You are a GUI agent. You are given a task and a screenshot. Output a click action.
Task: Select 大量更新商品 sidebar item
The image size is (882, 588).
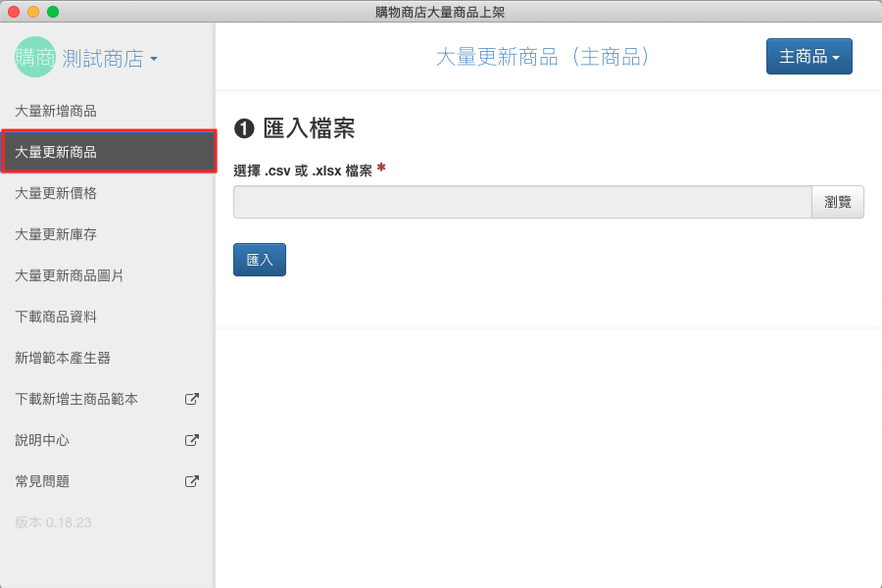(x=109, y=152)
